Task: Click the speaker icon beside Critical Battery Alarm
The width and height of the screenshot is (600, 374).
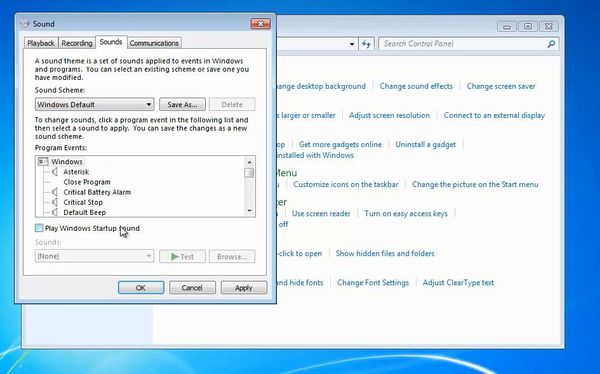Action: coord(55,192)
